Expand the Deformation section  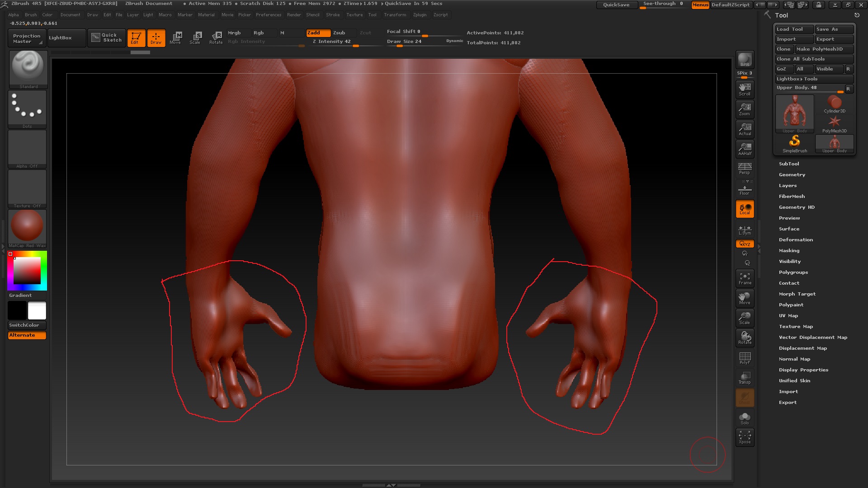tap(796, 240)
